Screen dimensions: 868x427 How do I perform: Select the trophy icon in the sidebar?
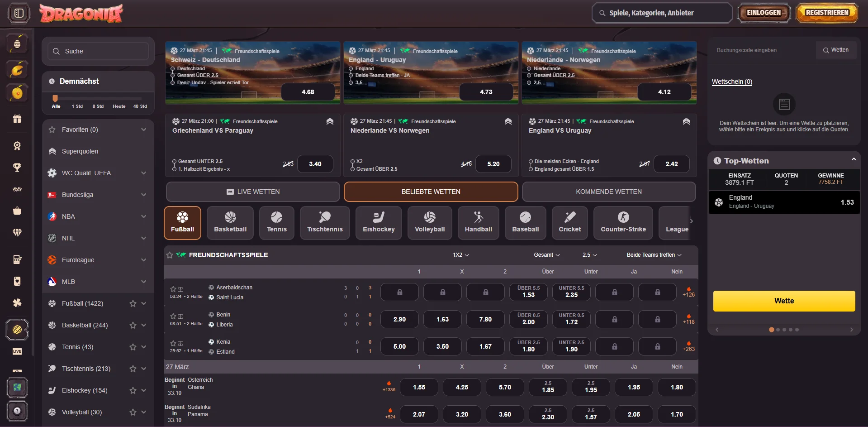pyautogui.click(x=17, y=167)
